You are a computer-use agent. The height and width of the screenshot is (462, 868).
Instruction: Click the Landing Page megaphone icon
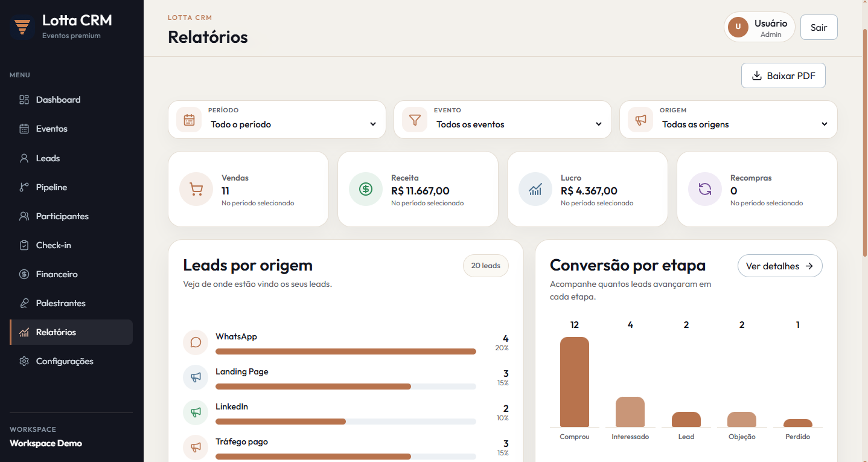coord(196,377)
